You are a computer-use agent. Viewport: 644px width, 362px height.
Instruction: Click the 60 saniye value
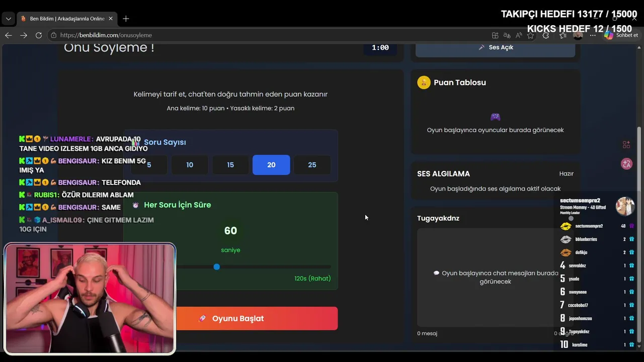pos(230,231)
